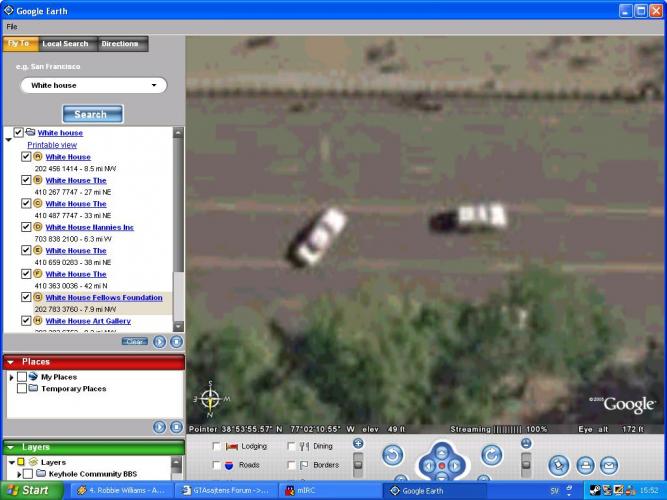Open the File menu
Screen dimensions: 667x500
pos(12,27)
